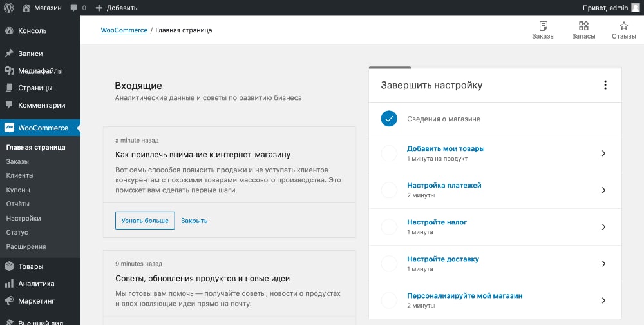Expand the chevron for Настройте налог

(603, 227)
